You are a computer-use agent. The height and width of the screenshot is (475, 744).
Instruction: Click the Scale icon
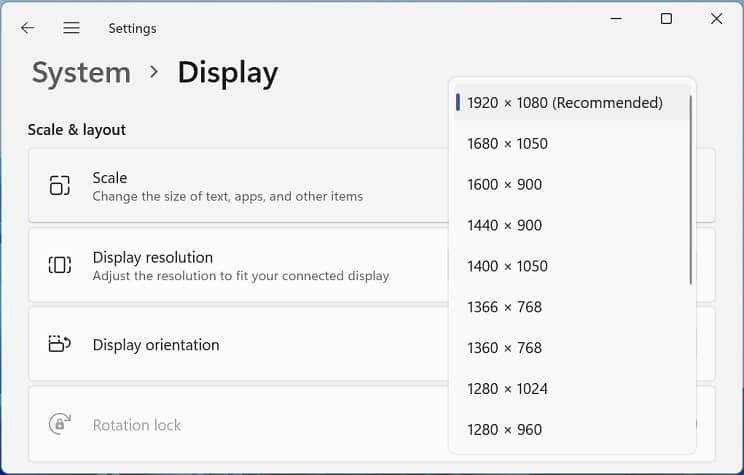click(x=60, y=185)
